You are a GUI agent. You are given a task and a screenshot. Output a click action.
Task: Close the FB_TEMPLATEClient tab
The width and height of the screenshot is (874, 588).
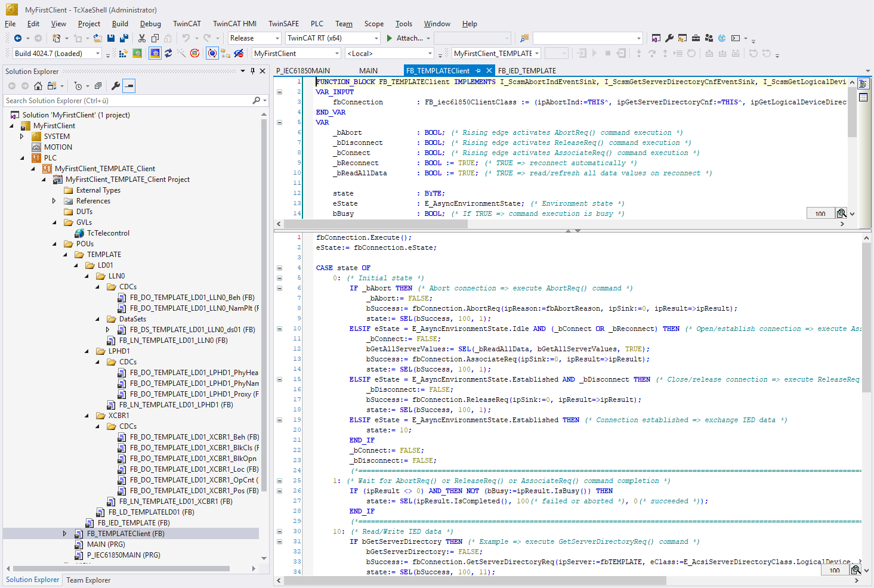(489, 70)
